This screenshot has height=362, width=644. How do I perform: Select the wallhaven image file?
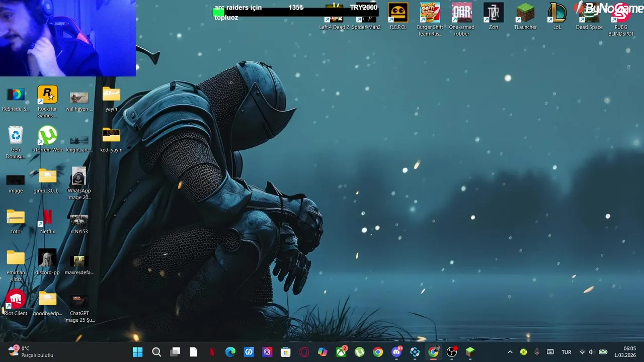point(79,101)
